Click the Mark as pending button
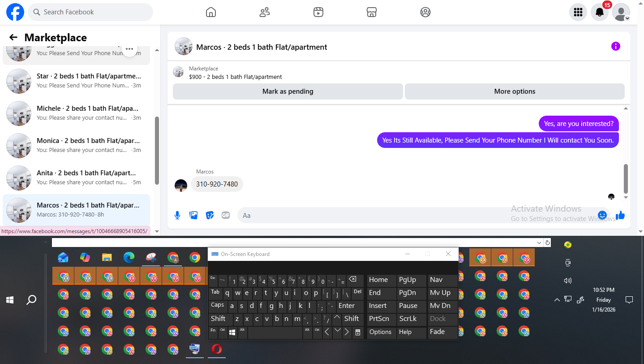Viewport: 644px width, 364px height. pyautogui.click(x=288, y=91)
